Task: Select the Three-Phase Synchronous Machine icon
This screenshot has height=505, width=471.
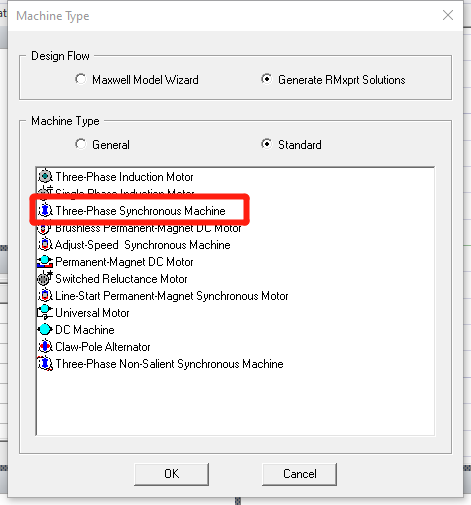Action: [45, 211]
